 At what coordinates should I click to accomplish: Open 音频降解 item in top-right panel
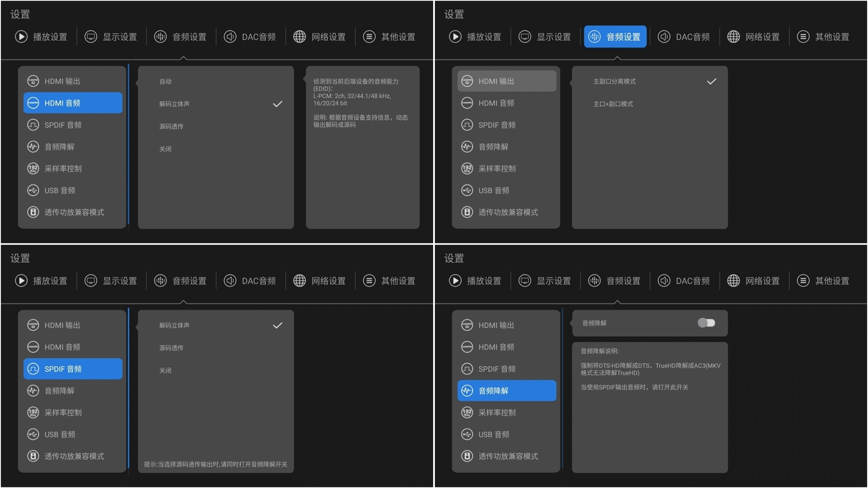click(x=507, y=147)
